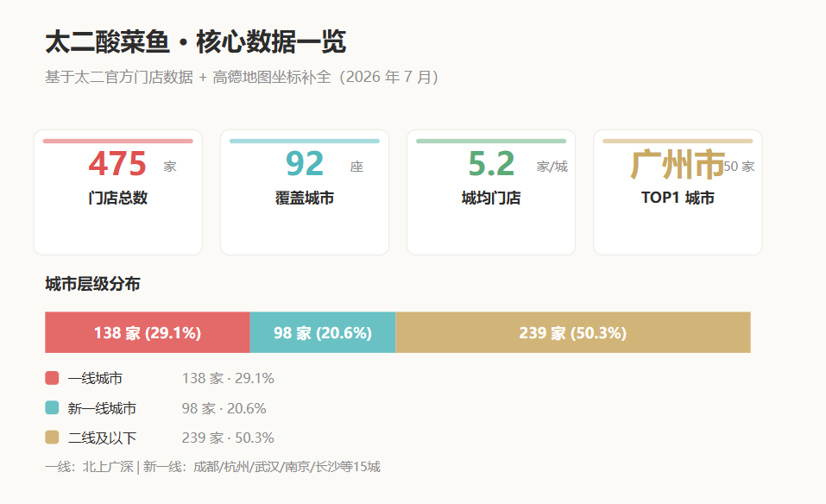Image resolution: width=826 pixels, height=504 pixels.
Task: Click the 城市层级分布 section heading
Action: pyautogui.click(x=92, y=284)
